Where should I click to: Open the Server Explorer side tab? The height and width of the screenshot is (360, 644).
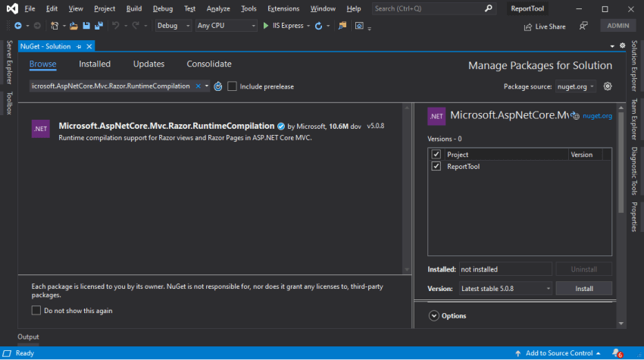pyautogui.click(x=9, y=62)
